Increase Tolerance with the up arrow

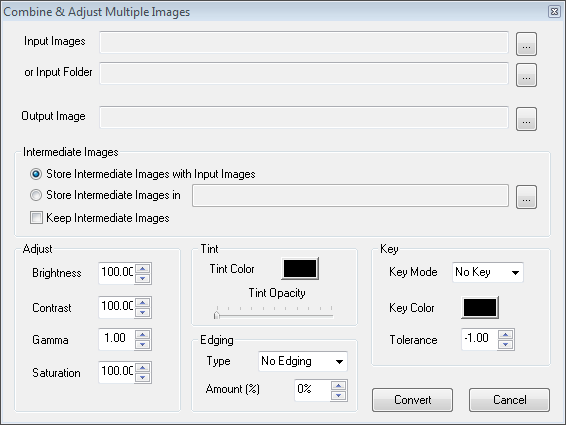click(506, 335)
